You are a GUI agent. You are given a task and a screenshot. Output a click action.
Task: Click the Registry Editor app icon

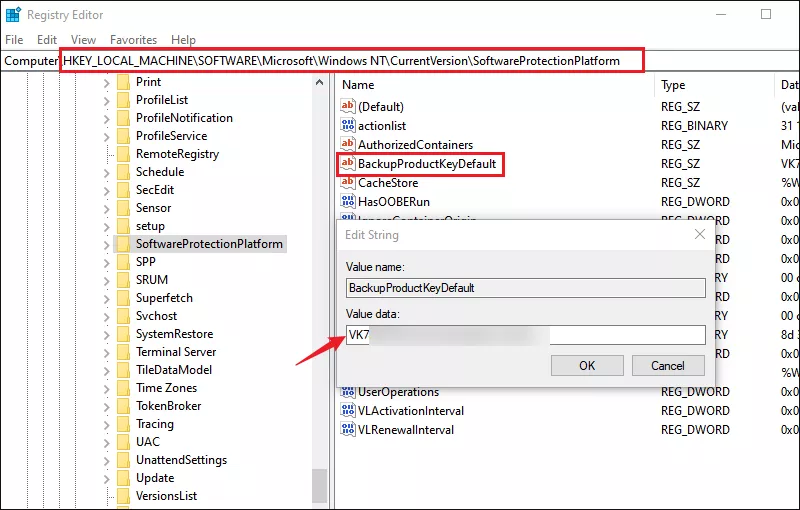pos(13,14)
